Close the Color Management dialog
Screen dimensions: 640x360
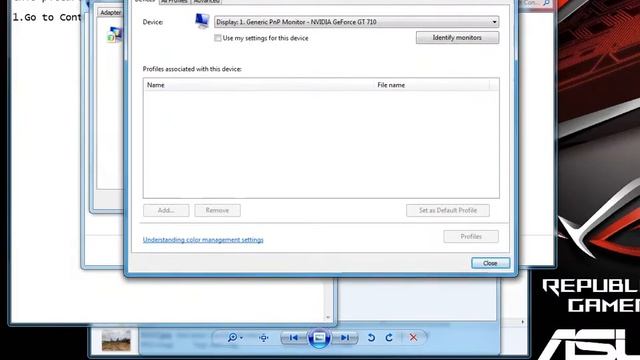[x=490, y=263]
